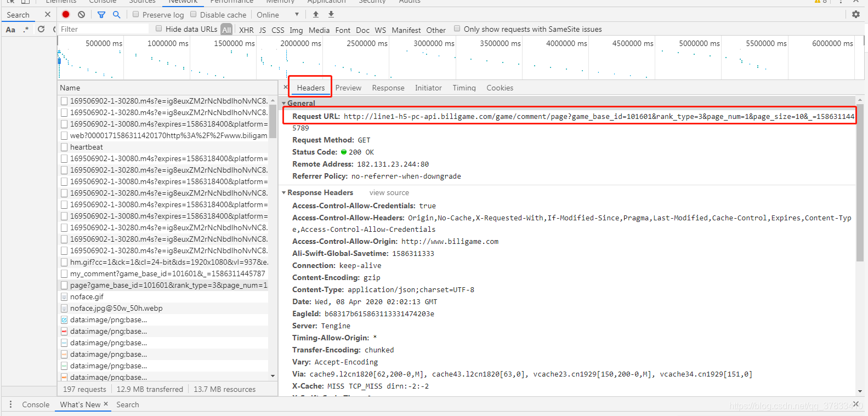Viewport: 868px width, 416px height.
Task: Open the Online throttling dropdown
Action: pos(278,15)
